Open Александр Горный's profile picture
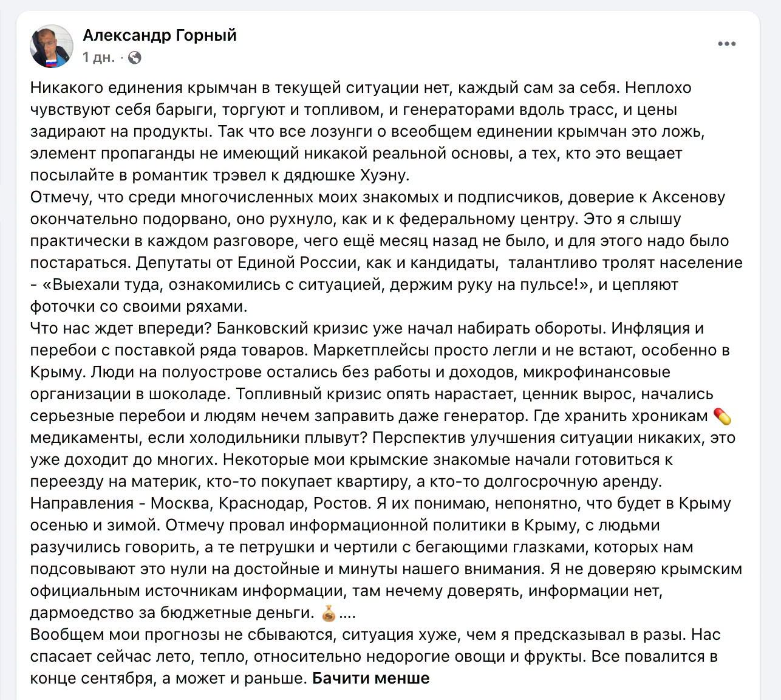The width and height of the screenshot is (781, 700). 52,46
